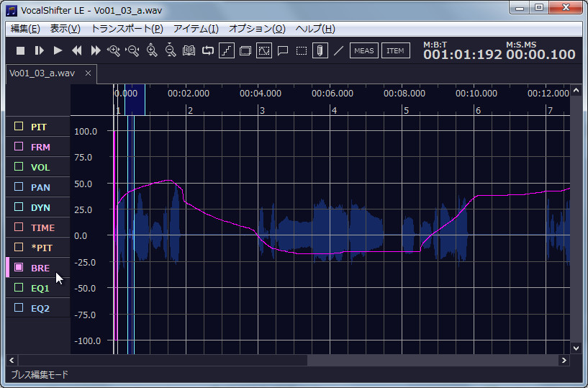
Task: Click the VocalShifter app icon in title bar
Action: click(12, 11)
